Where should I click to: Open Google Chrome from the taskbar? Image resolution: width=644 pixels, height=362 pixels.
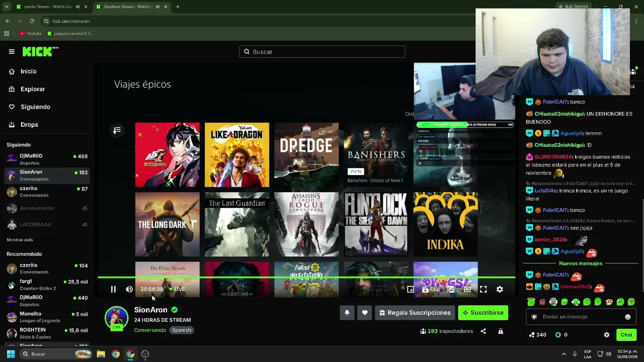[x=116, y=354]
